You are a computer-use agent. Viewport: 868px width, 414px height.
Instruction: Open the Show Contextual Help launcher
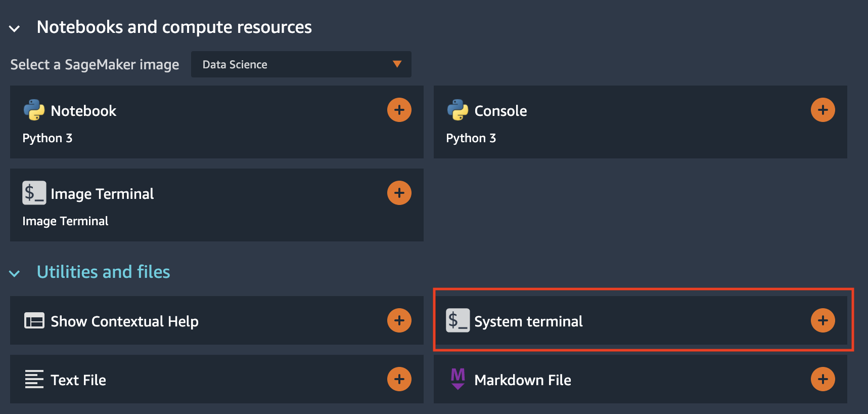tap(217, 320)
